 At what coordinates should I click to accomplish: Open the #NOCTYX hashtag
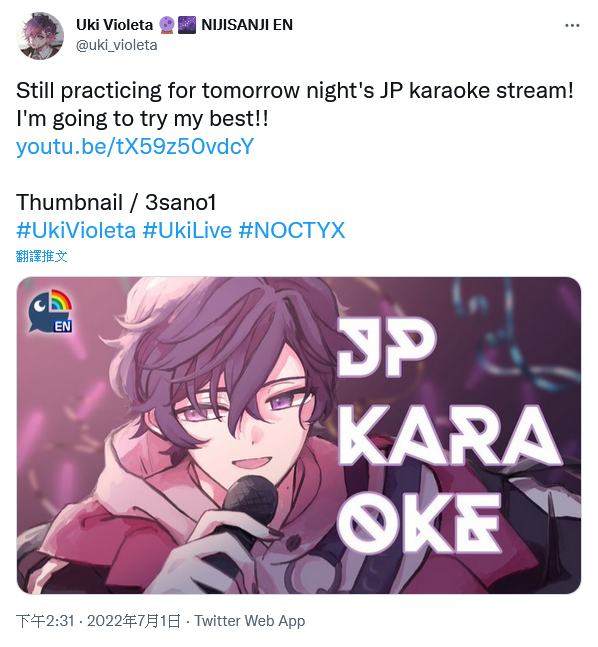[292, 230]
